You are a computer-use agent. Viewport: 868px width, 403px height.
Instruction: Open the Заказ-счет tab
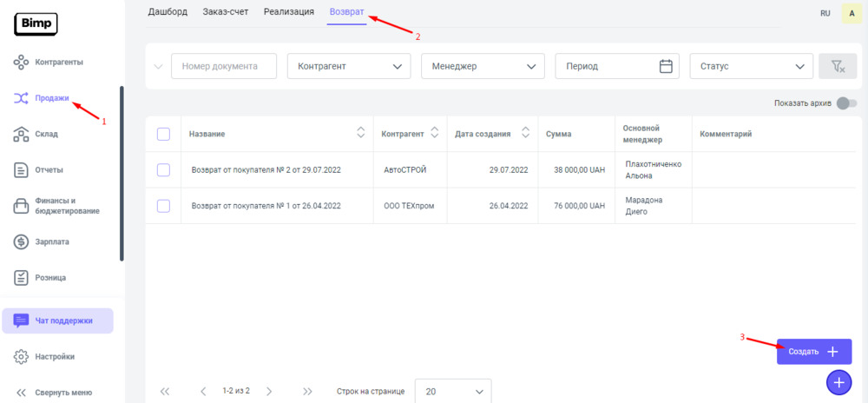tap(226, 12)
